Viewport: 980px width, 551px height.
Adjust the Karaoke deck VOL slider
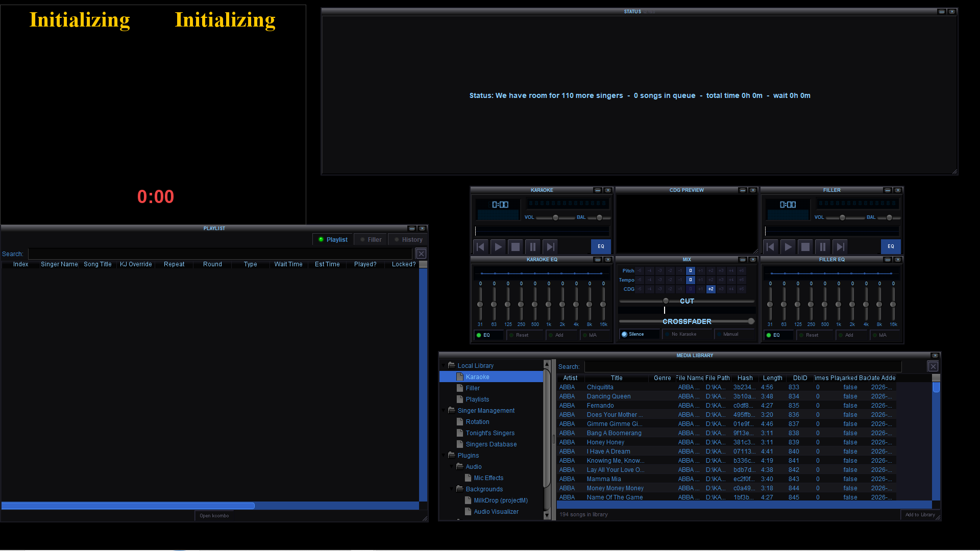tap(555, 218)
